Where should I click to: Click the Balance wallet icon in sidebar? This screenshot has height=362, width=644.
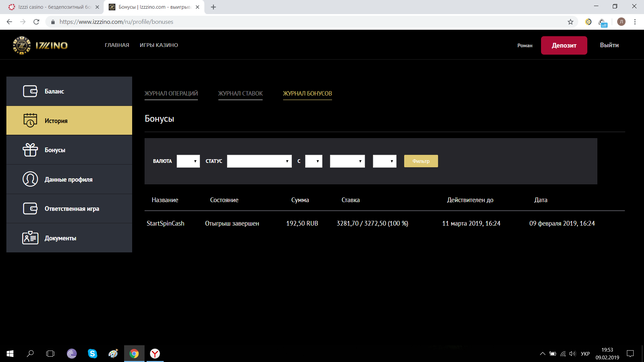[30, 91]
